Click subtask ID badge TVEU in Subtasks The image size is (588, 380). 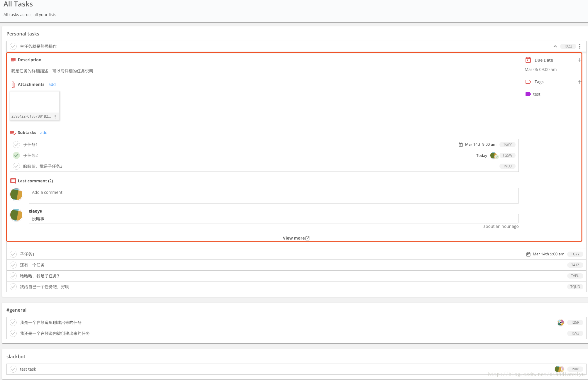(x=507, y=166)
